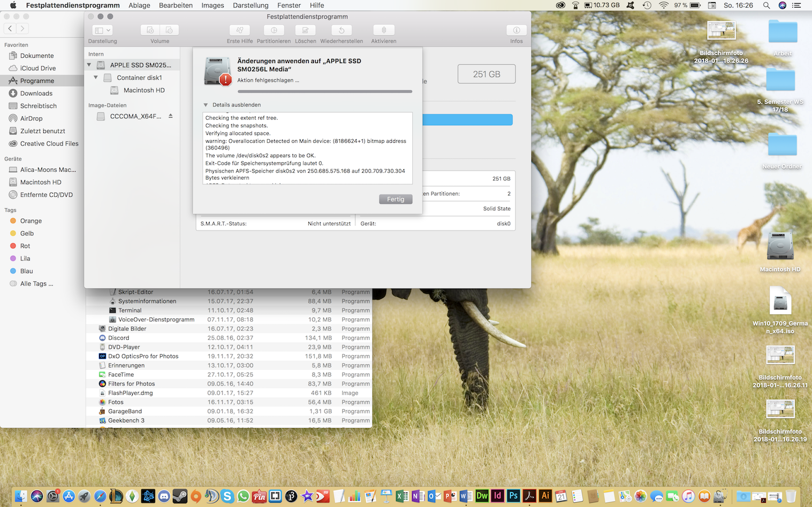Click the Aktivieren toolbar icon
The height and width of the screenshot is (507, 812).
(383, 30)
